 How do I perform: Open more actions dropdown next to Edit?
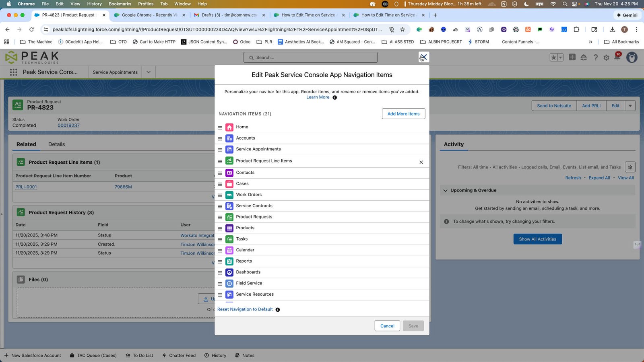click(630, 106)
